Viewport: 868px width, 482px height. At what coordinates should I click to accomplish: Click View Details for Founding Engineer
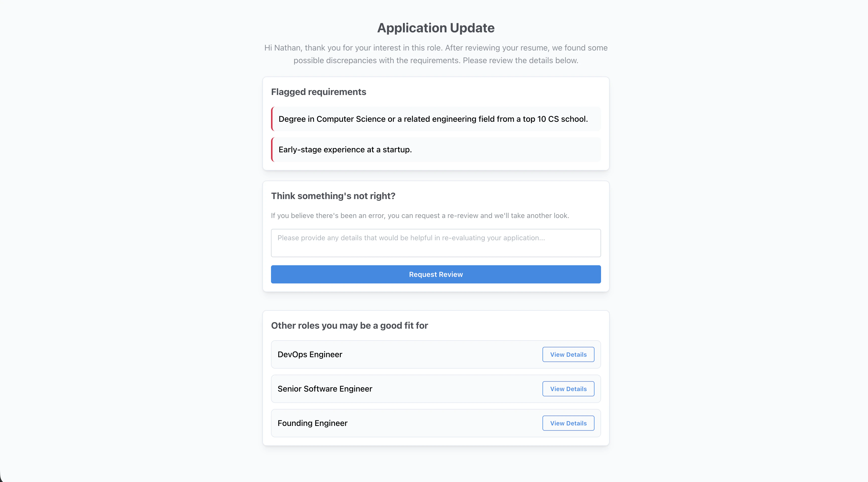568,423
